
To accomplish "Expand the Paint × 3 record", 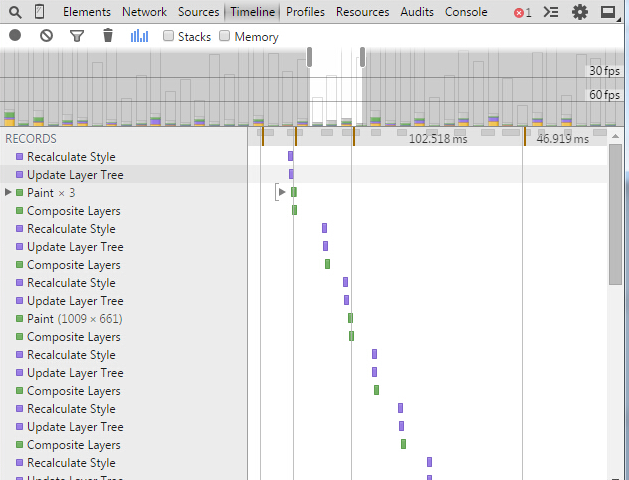I will 8,192.
